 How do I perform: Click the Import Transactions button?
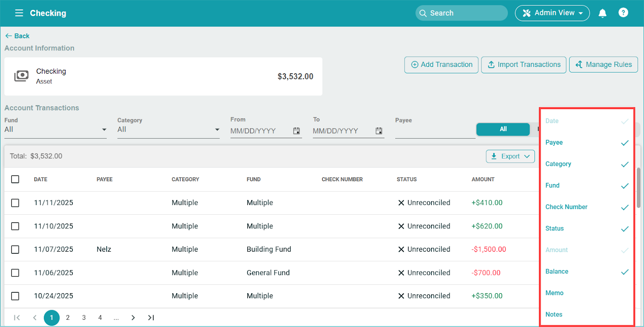(524, 65)
